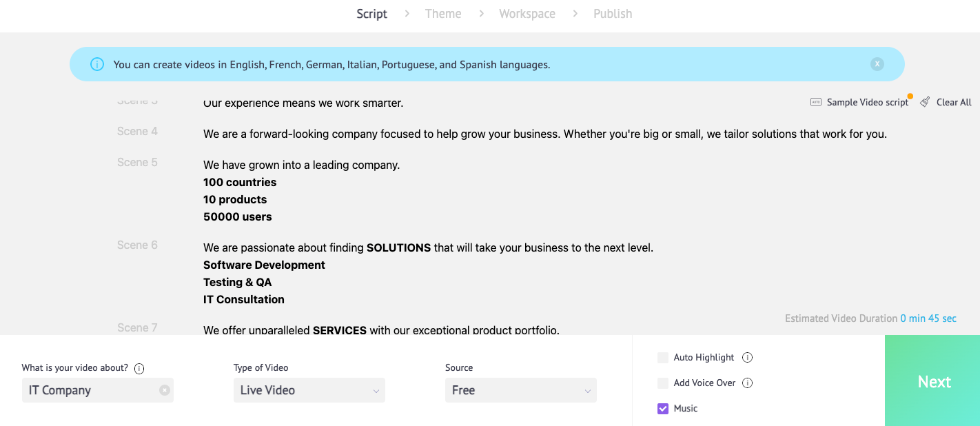The width and height of the screenshot is (980, 426).
Task: Dismiss the language info banner
Action: [877, 64]
